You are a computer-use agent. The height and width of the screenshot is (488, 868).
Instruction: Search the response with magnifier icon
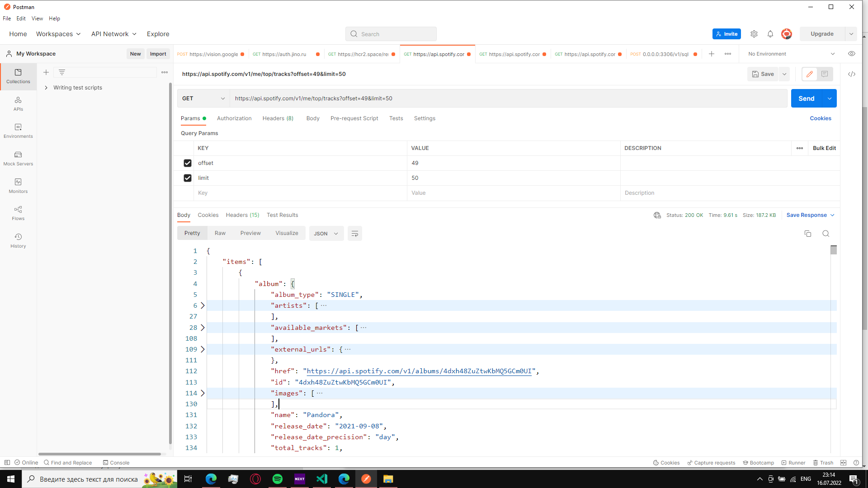click(826, 234)
